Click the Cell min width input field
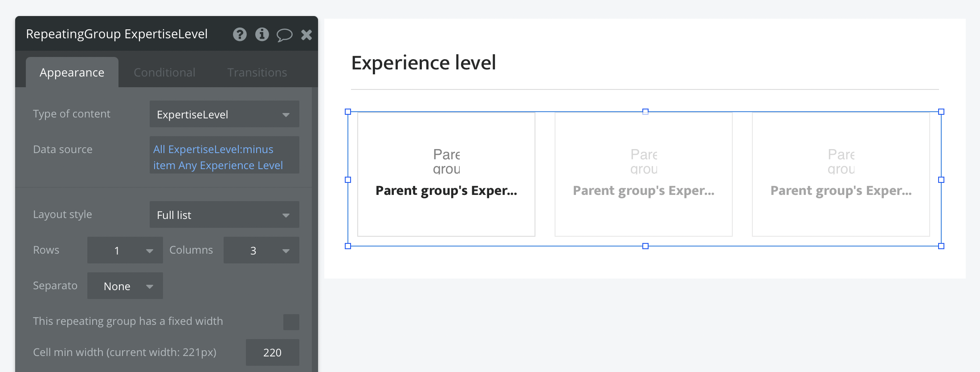 (x=272, y=352)
